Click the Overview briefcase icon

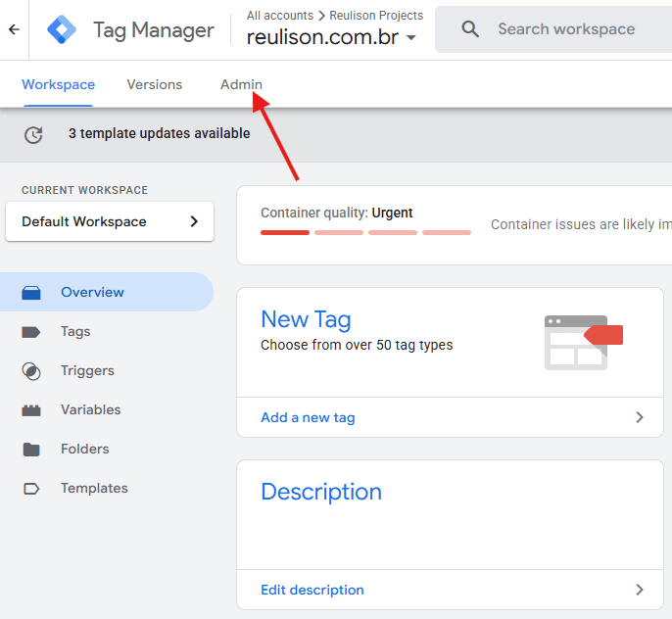31,293
